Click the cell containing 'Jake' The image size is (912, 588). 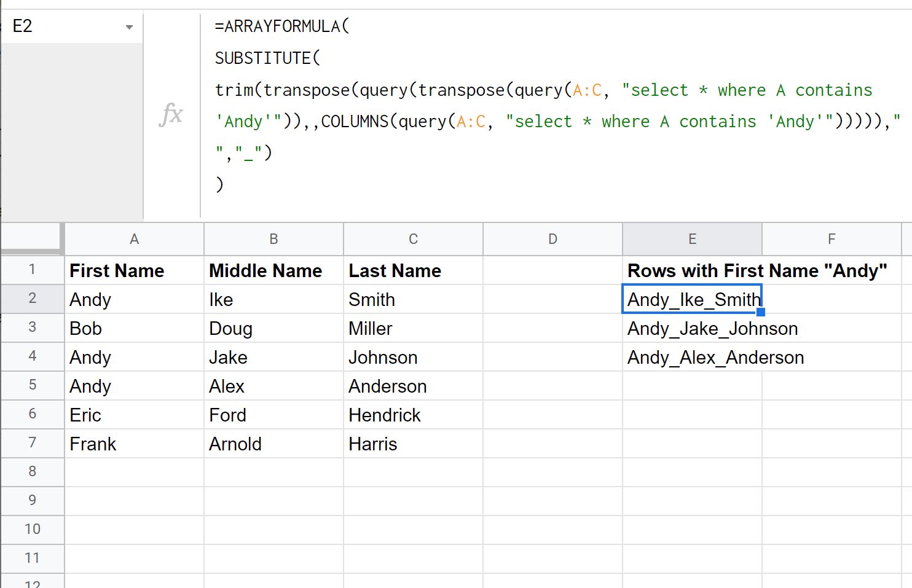[273, 357]
